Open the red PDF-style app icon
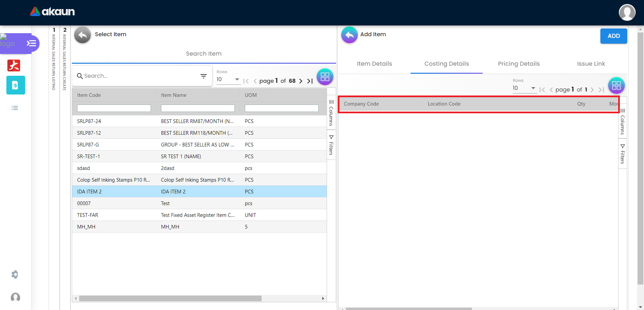This screenshot has width=644, height=310. point(14,65)
